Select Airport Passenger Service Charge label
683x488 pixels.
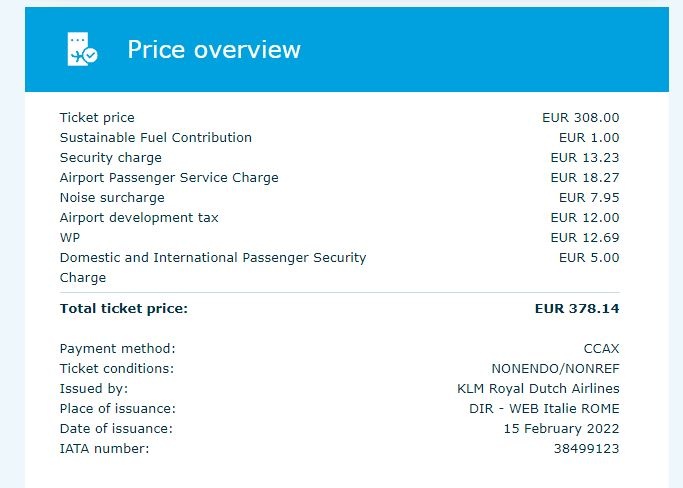point(169,178)
